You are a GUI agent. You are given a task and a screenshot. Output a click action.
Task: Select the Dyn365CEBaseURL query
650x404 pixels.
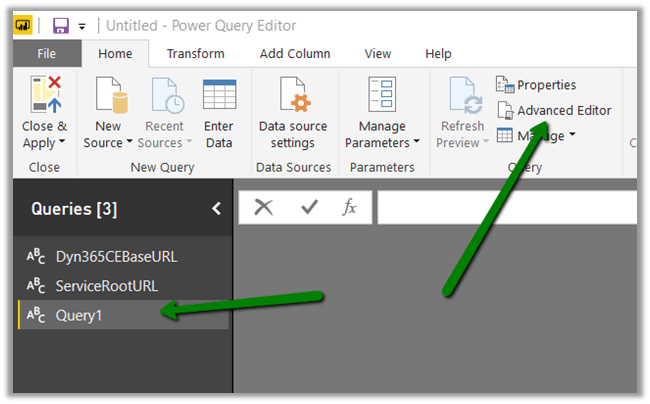[x=116, y=256]
